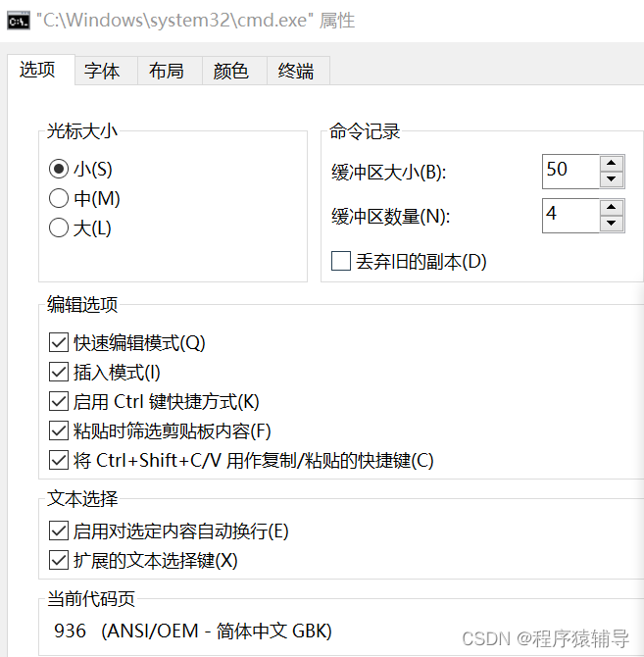644x657 pixels.
Task: Toggle 快速编辑模式 checkbox
Action: (x=58, y=342)
